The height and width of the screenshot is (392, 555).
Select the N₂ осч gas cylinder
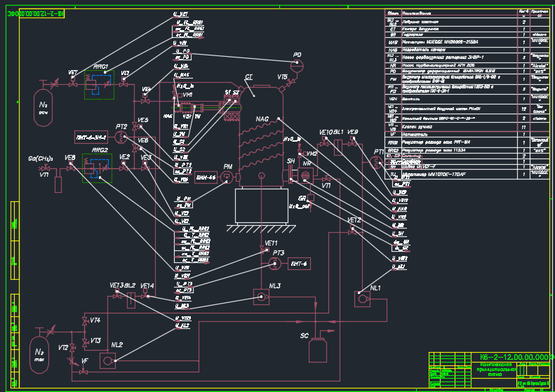(x=44, y=107)
